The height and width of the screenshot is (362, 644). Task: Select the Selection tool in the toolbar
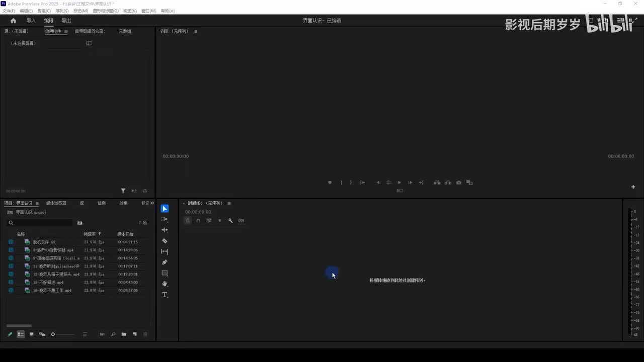[x=165, y=209]
